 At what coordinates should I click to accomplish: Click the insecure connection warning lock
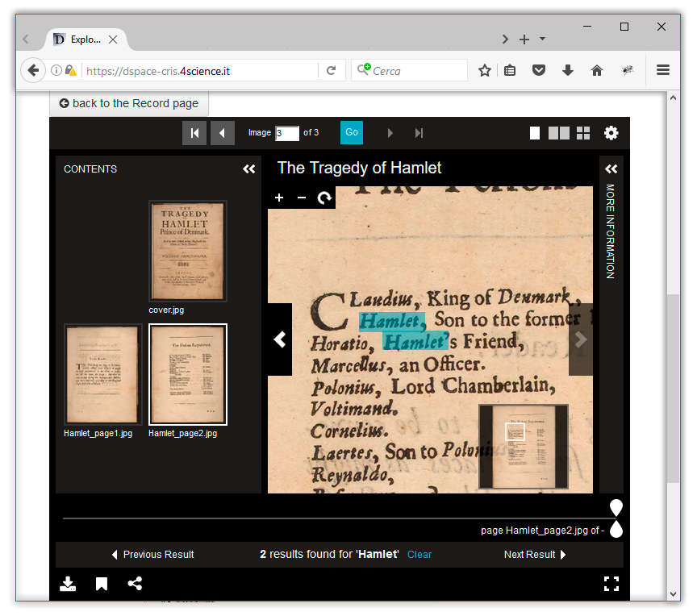tap(71, 70)
